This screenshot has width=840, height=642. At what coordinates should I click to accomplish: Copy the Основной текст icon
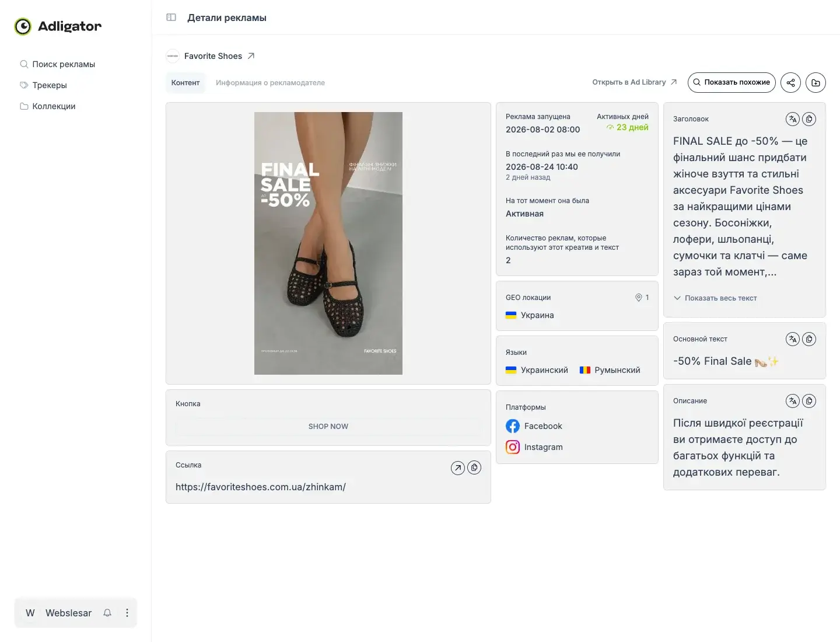809,339
